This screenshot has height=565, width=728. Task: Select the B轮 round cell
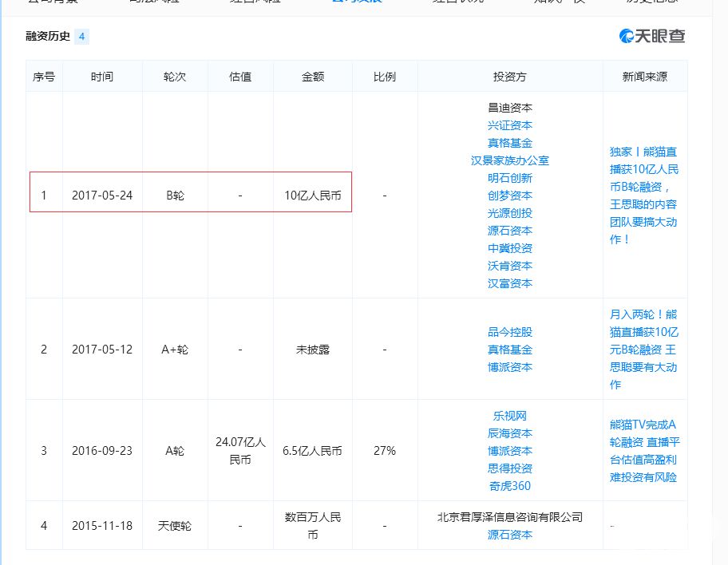pos(175,196)
